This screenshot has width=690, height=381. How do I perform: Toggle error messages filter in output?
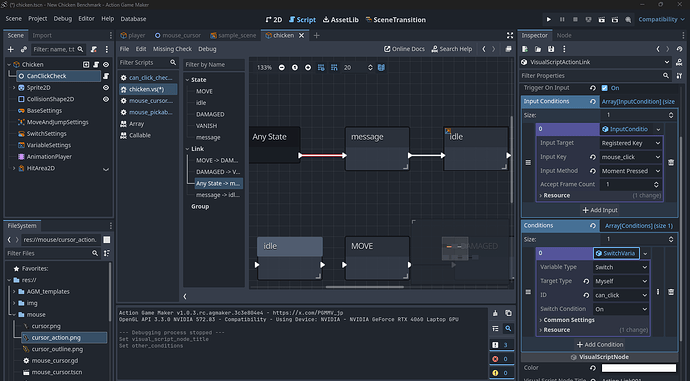point(501,359)
